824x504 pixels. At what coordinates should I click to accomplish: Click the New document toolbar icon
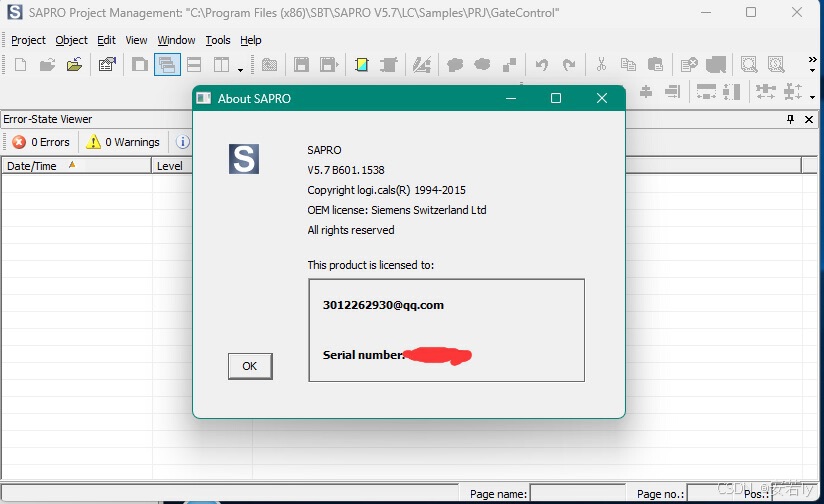tap(20, 65)
